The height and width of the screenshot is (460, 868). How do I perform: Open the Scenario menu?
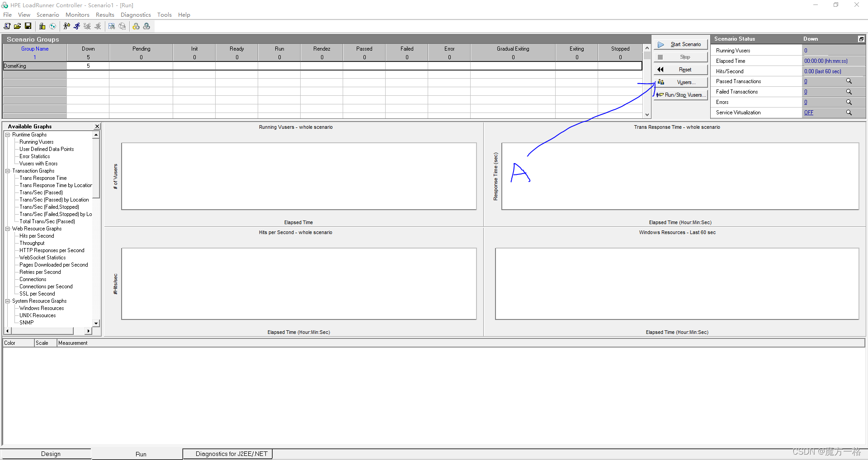pyautogui.click(x=47, y=15)
